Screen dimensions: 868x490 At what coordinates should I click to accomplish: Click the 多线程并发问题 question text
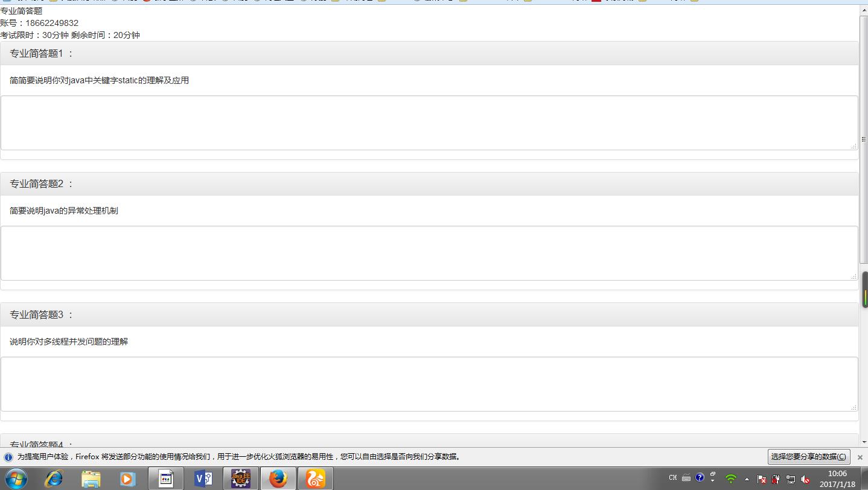69,342
